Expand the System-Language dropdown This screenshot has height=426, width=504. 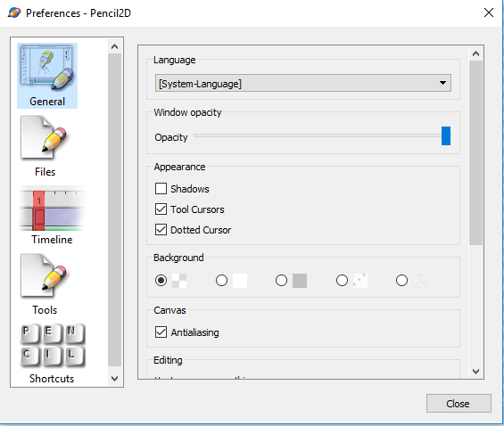point(303,83)
